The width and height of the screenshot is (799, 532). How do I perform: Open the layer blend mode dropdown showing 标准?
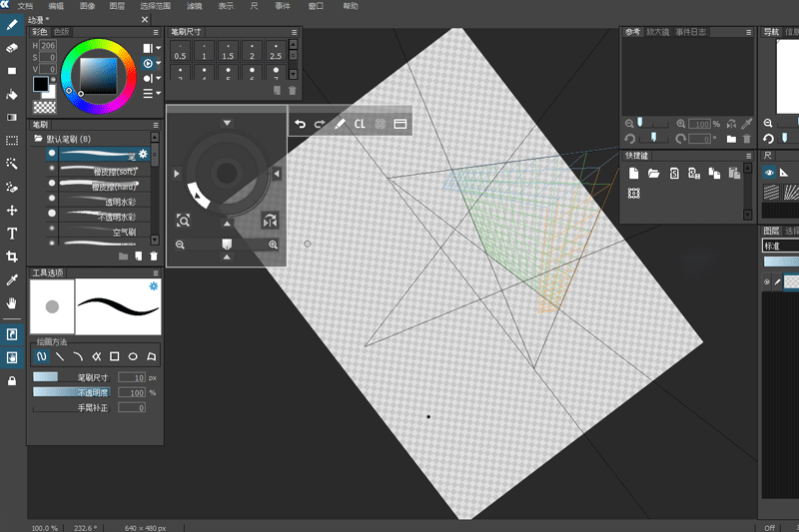click(x=781, y=246)
